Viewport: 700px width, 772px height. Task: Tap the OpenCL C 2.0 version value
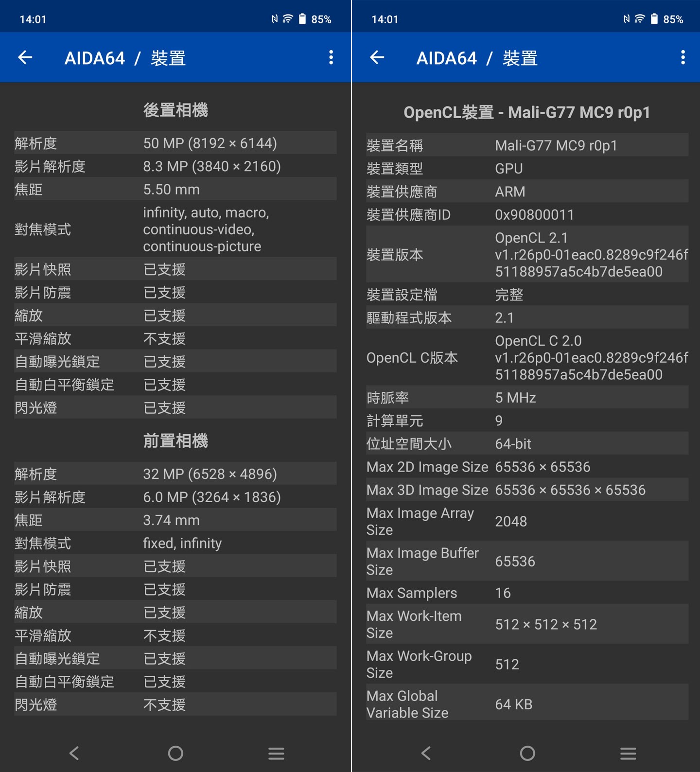coord(592,358)
